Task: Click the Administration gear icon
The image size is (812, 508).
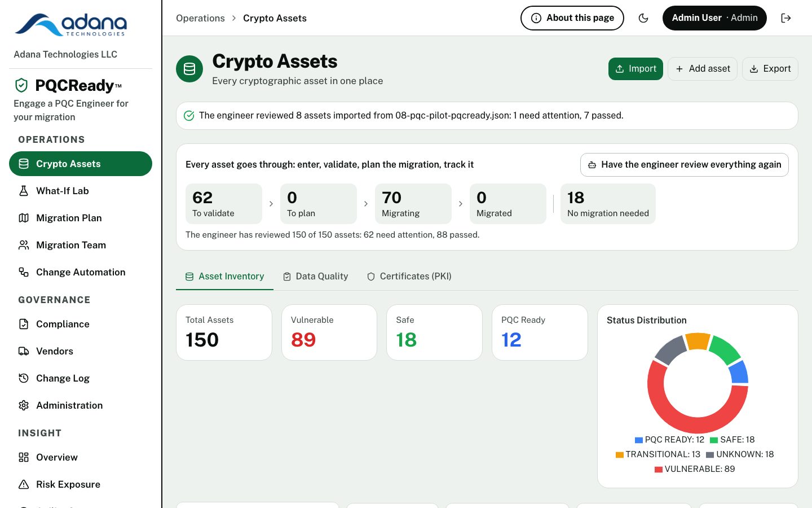Action: (x=24, y=405)
